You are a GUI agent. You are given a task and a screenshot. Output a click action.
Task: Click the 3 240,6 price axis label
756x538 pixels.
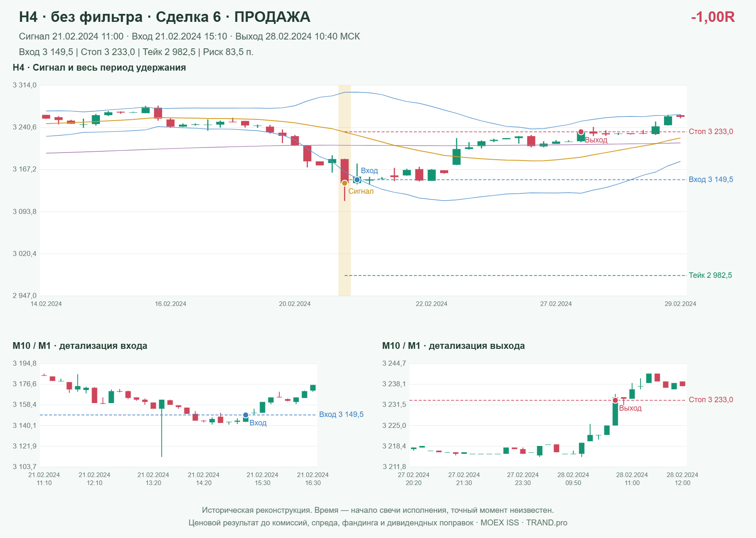24,127
